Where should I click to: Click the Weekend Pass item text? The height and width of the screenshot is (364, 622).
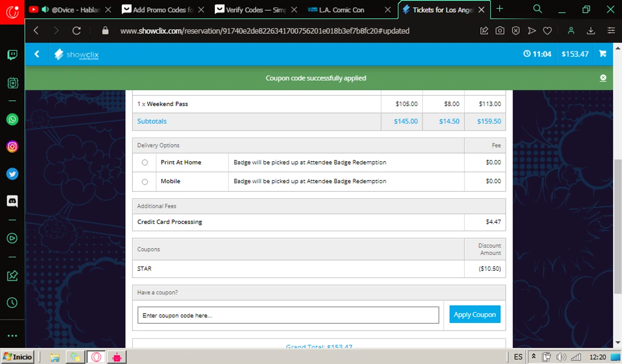167,104
